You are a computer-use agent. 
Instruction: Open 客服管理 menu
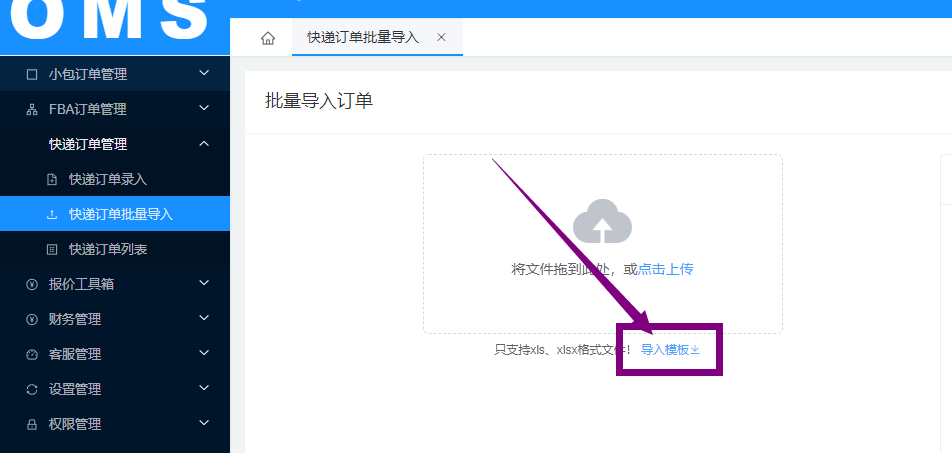tap(115, 354)
